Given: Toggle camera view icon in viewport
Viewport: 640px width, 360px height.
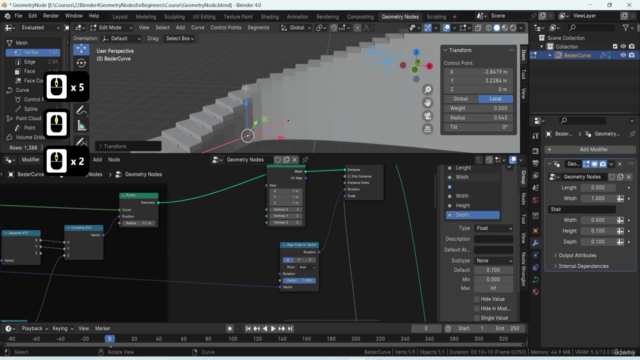Looking at the screenshot, I should pyautogui.click(x=427, y=116).
